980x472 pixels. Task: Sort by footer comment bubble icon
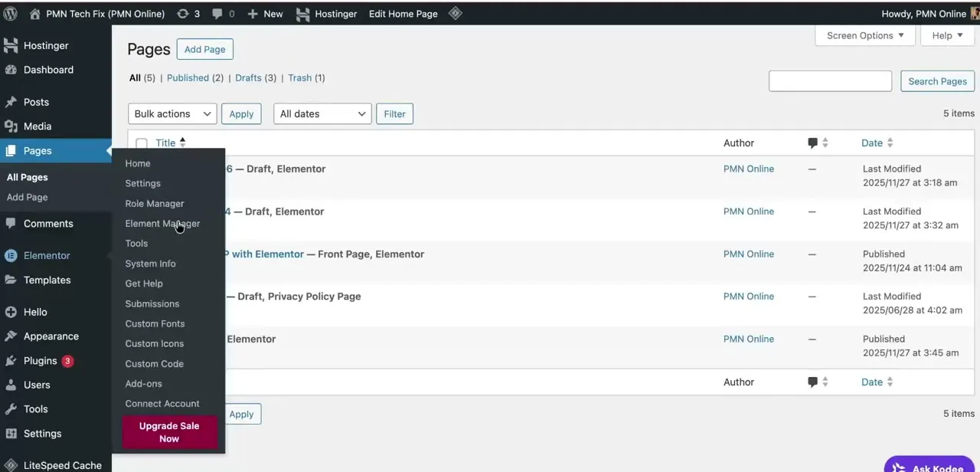point(812,382)
